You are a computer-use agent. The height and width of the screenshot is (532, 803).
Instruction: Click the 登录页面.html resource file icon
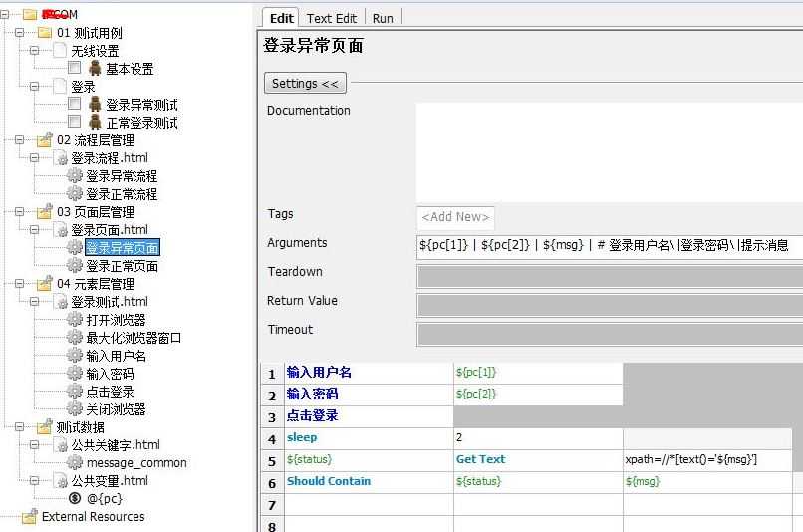click(61, 230)
